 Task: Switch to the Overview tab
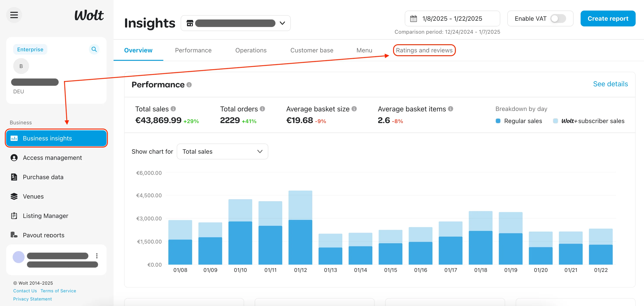pyautogui.click(x=138, y=50)
